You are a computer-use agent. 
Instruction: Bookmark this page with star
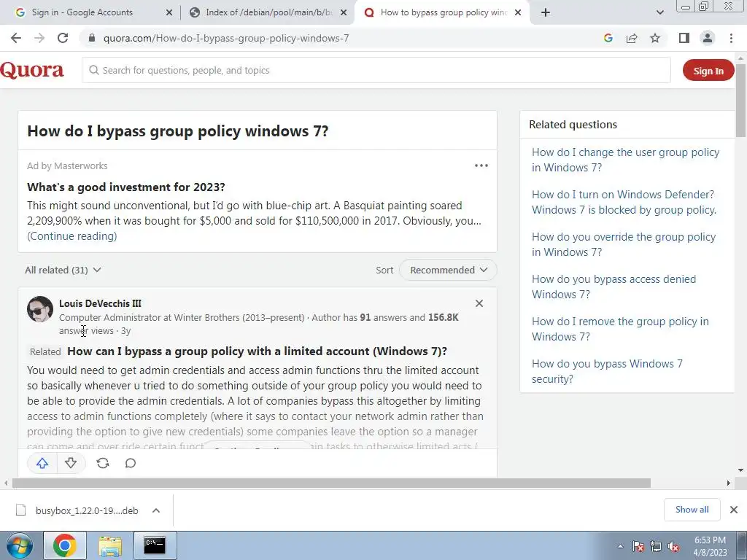pos(655,38)
